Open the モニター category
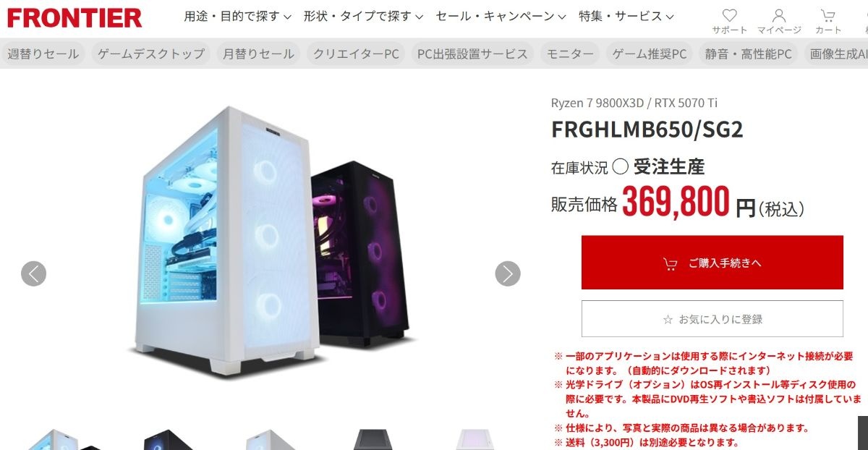The image size is (868, 450). coord(570,54)
